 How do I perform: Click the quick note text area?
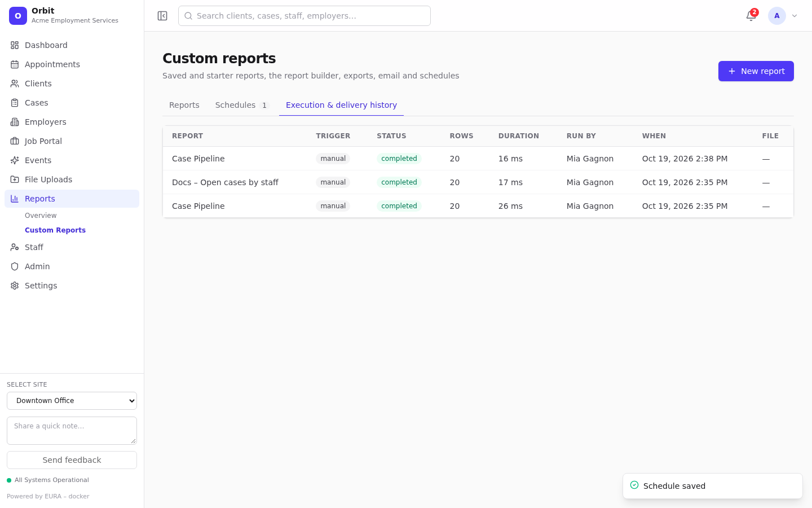(x=72, y=431)
